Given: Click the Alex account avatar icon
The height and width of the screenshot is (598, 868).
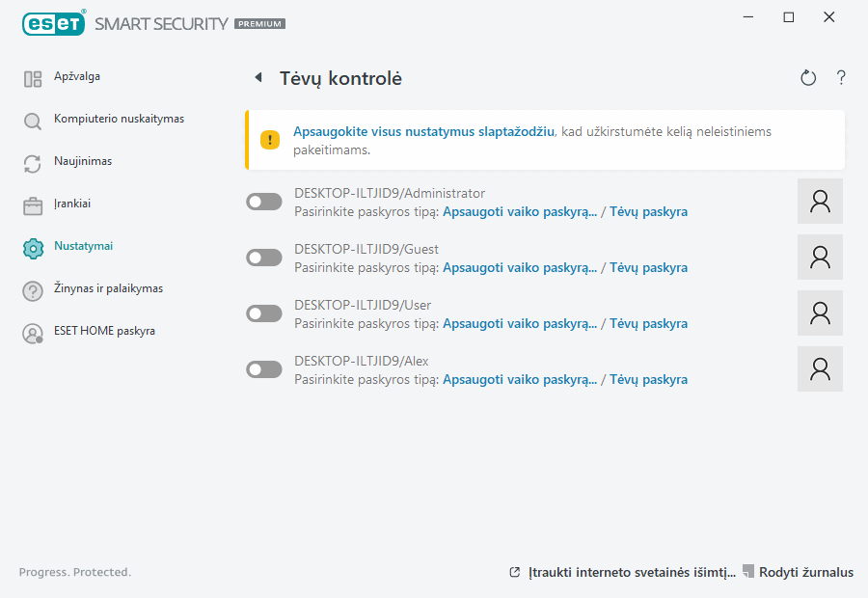Looking at the screenshot, I should coord(820,369).
